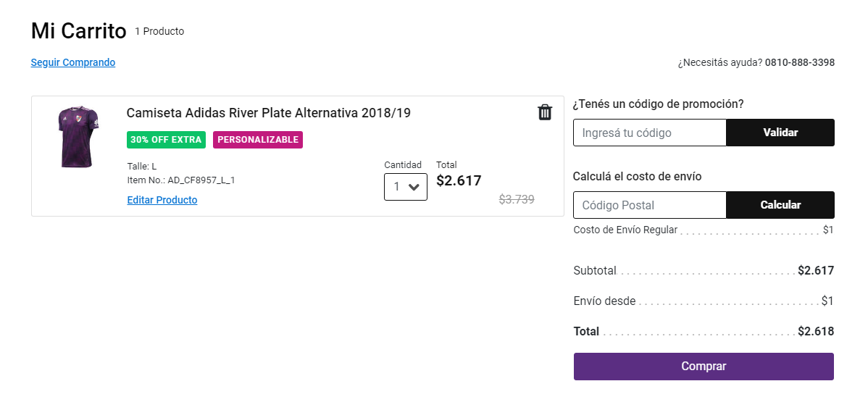Image resolution: width=868 pixels, height=410 pixels.
Task: Click the help phone number 0810-888-3398
Action: click(800, 62)
